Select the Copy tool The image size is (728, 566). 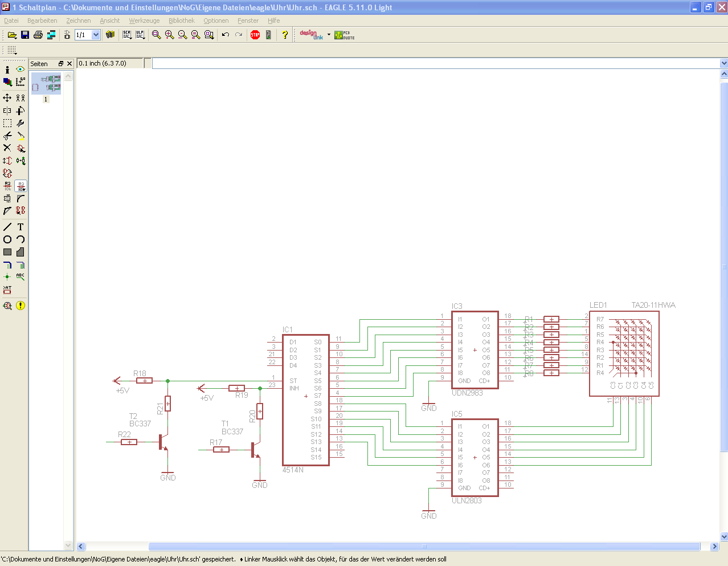click(x=21, y=98)
